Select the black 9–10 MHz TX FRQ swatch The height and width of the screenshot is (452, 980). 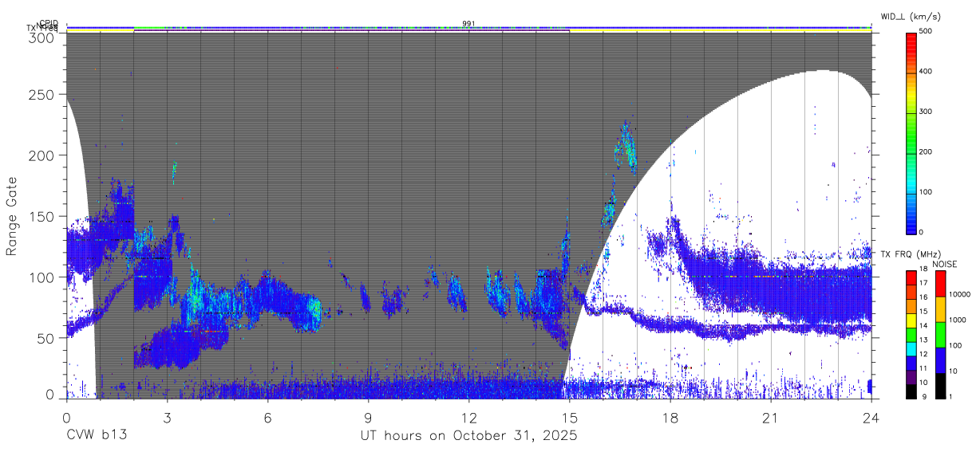(911, 391)
